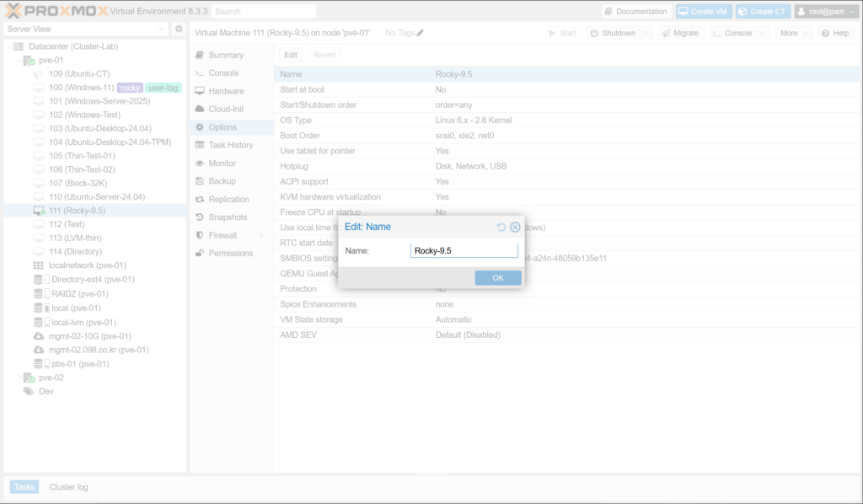This screenshot has width=863, height=504.
Task: Switch to the Cluster log tab
Action: coord(68,486)
